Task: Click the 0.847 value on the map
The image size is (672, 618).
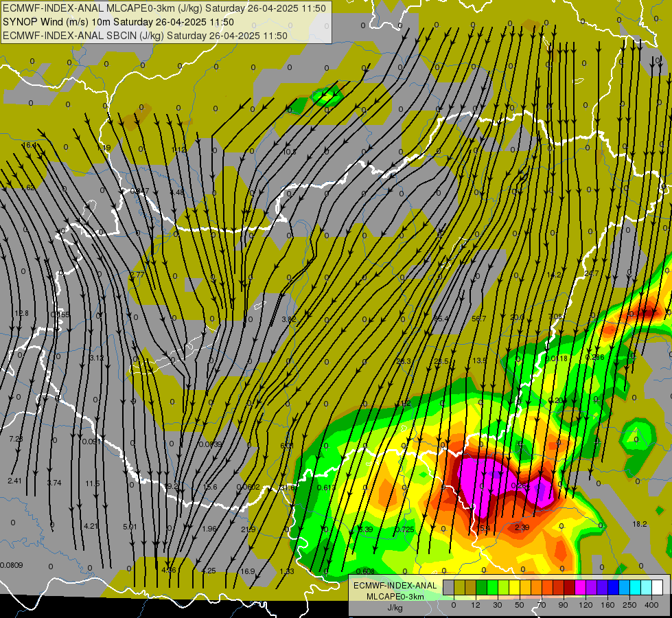Action: point(140,191)
